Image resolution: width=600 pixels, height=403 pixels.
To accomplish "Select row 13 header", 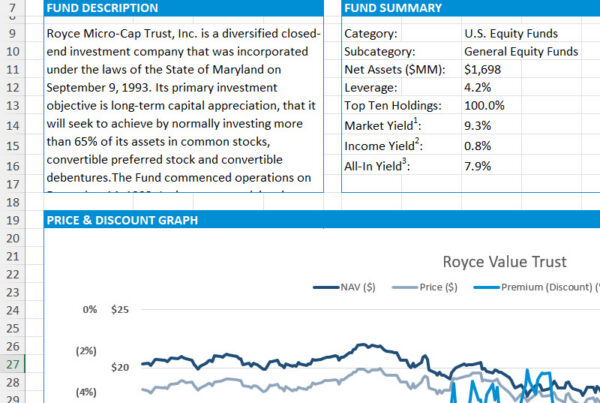I will tap(20, 105).
